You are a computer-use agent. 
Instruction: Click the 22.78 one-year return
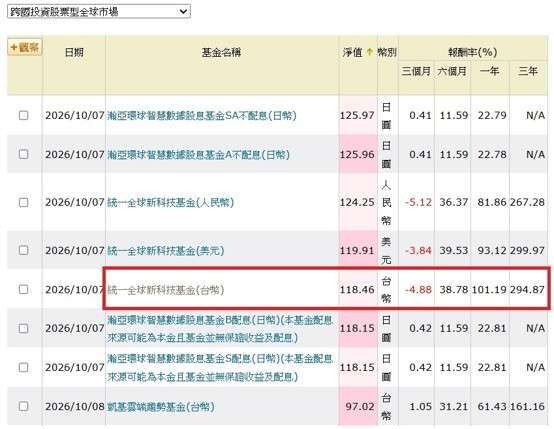pos(492,154)
